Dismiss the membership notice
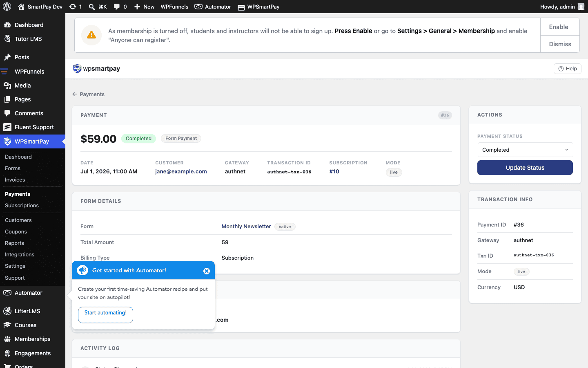This screenshot has height=368, width=588. tap(560, 44)
